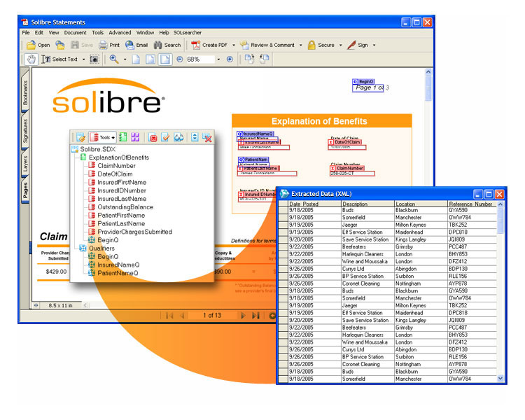Open the Advanced menu

(x=120, y=32)
